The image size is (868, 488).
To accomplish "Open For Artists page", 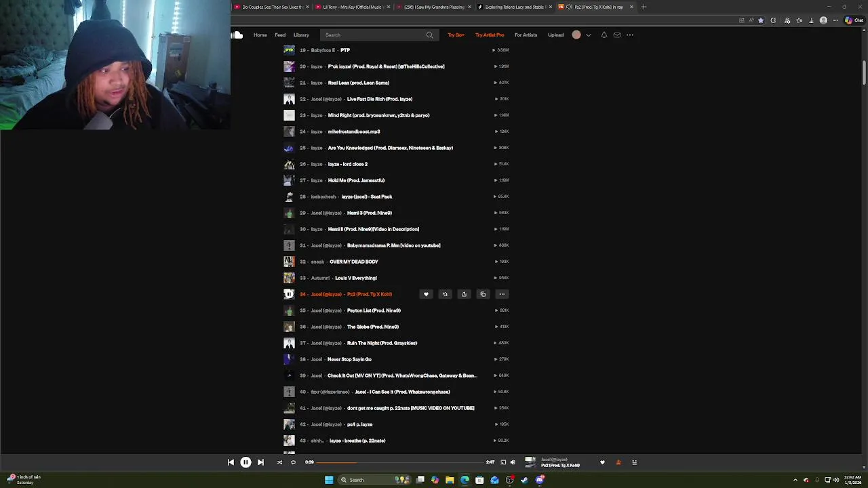I will point(526,35).
